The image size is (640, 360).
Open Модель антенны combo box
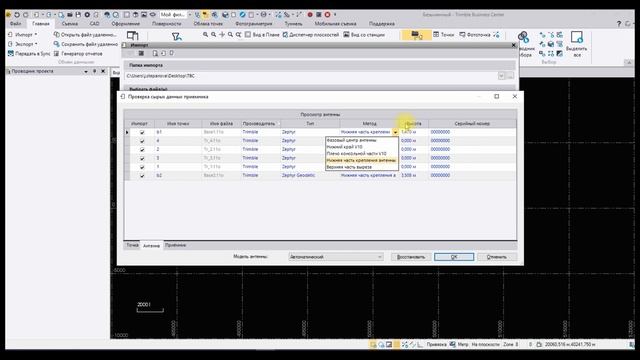[x=336, y=257]
